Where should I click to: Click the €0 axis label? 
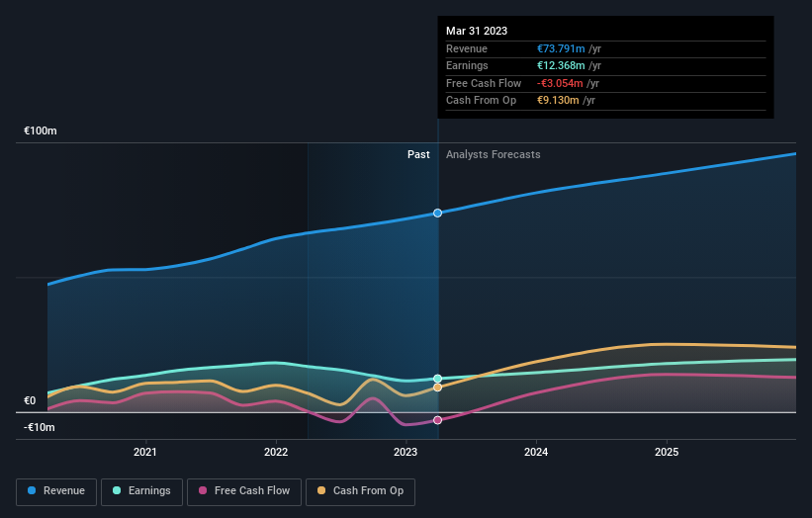[30, 400]
